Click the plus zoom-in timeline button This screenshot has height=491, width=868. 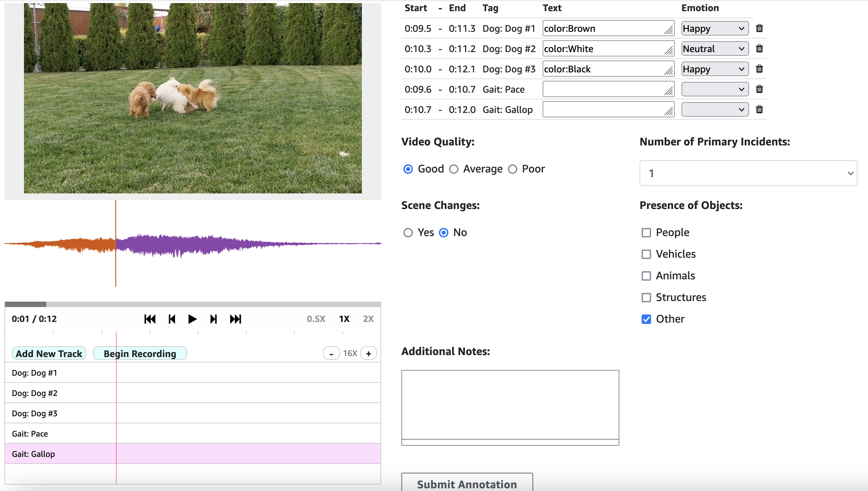click(369, 353)
